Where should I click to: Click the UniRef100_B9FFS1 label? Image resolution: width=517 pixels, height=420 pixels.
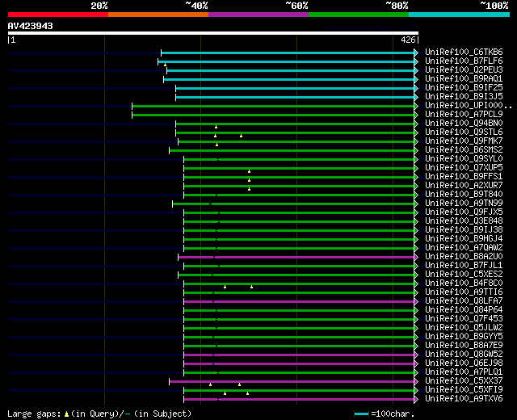[x=464, y=177]
